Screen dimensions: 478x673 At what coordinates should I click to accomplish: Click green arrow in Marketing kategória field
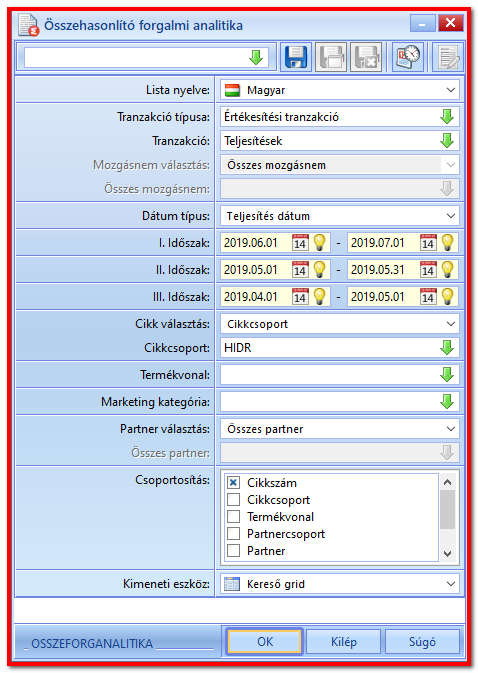click(447, 402)
